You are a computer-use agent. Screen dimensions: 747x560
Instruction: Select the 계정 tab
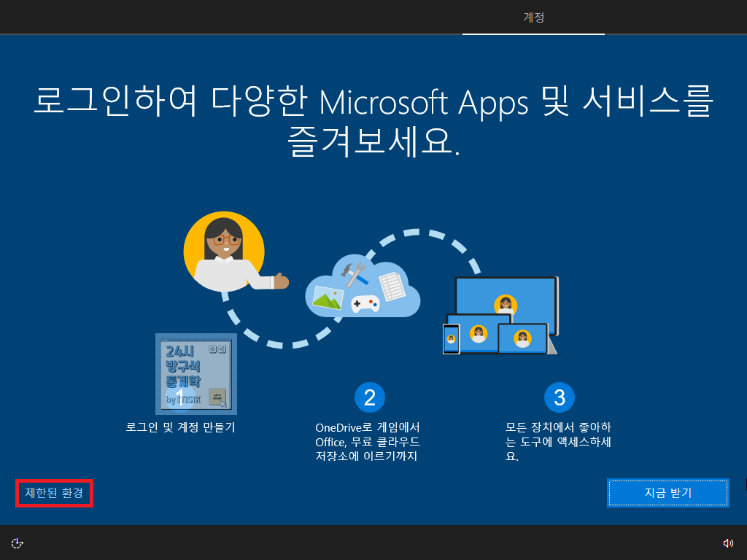[533, 17]
